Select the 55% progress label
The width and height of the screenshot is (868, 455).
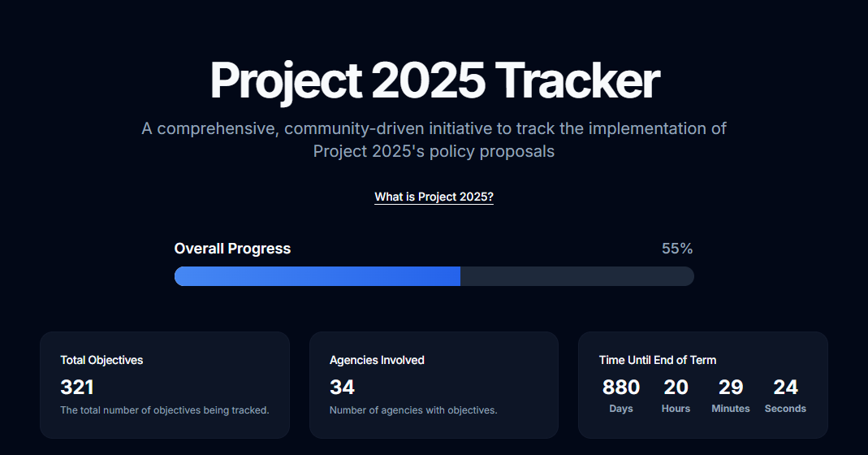pos(677,249)
